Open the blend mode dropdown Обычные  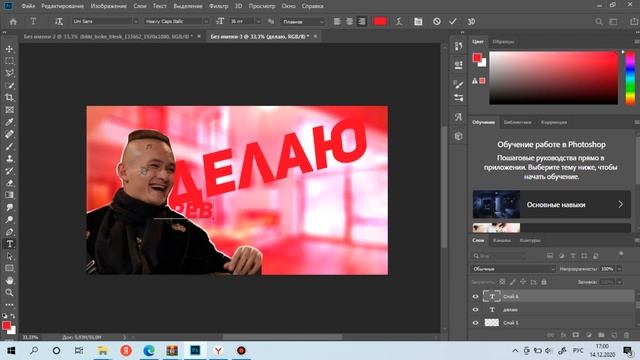click(x=513, y=269)
